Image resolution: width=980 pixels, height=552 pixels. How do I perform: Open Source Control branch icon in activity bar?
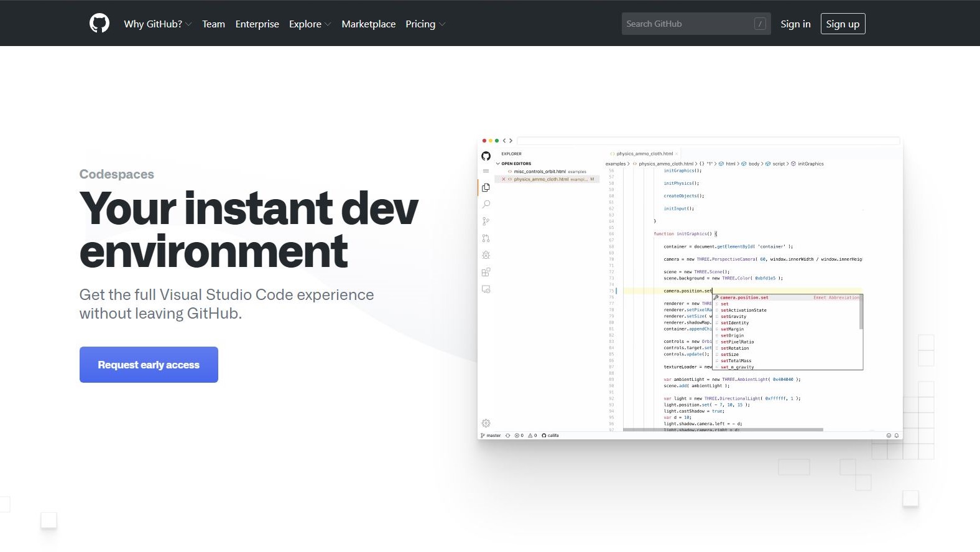point(486,221)
